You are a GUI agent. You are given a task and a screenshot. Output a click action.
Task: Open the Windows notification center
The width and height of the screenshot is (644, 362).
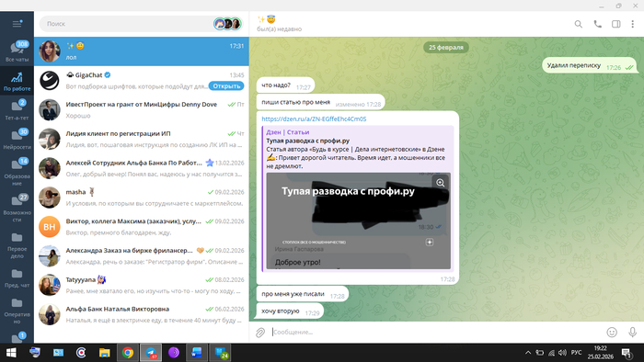(x=627, y=353)
